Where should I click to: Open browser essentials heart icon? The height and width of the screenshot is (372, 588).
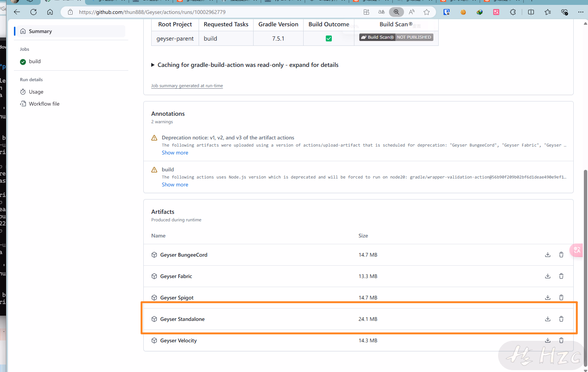[x=564, y=12]
